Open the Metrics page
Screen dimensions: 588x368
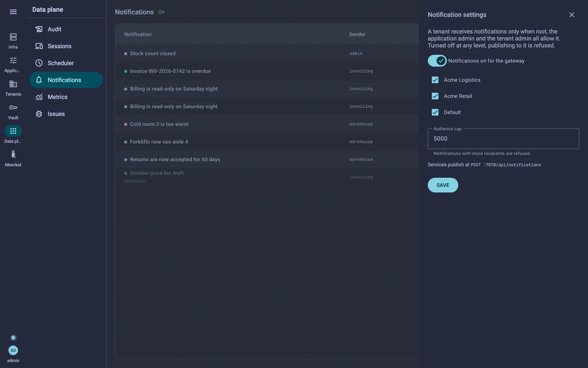[x=66, y=97]
